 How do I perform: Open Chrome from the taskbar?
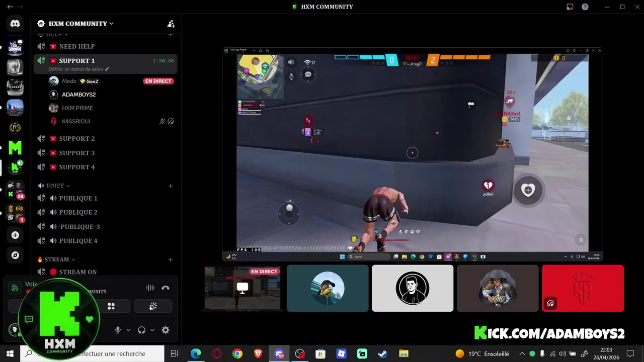[237, 354]
